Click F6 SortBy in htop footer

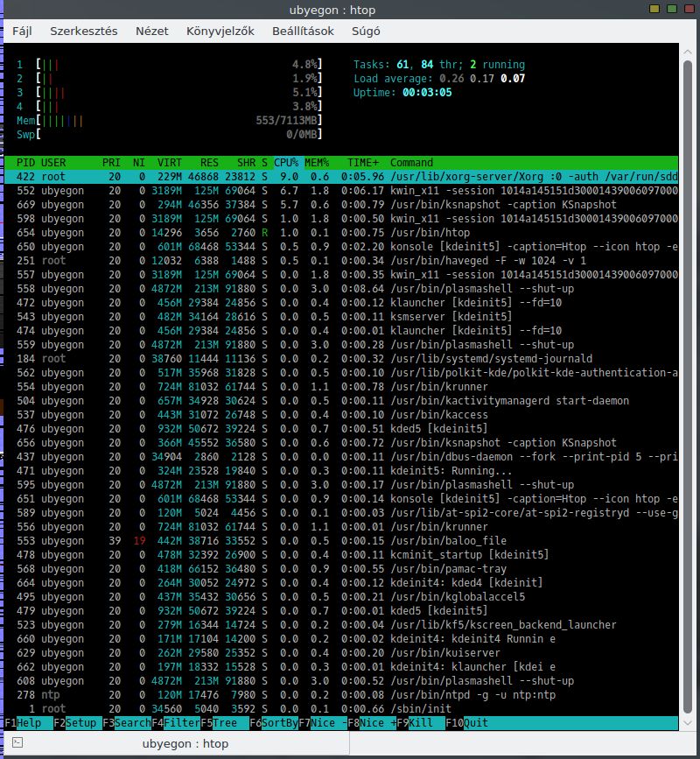click(x=274, y=723)
